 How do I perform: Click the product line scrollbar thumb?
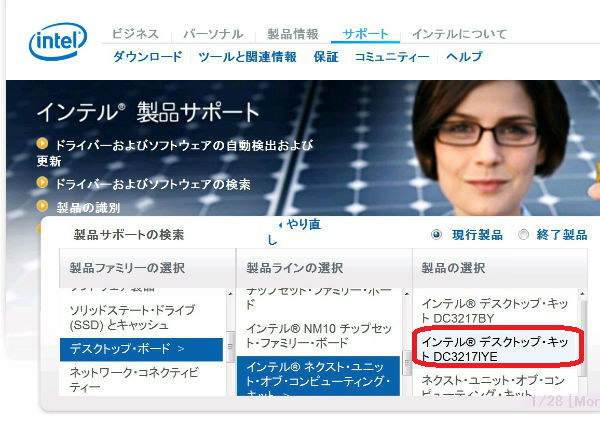[x=407, y=364]
